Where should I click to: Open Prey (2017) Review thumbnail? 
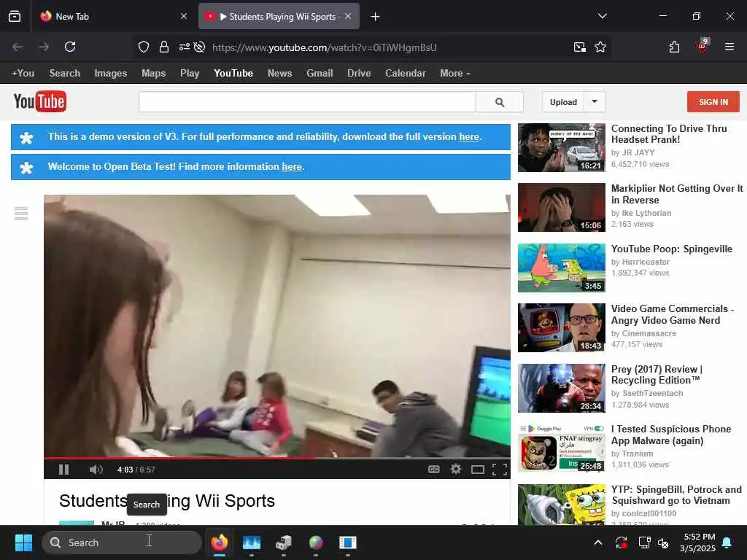(562, 388)
